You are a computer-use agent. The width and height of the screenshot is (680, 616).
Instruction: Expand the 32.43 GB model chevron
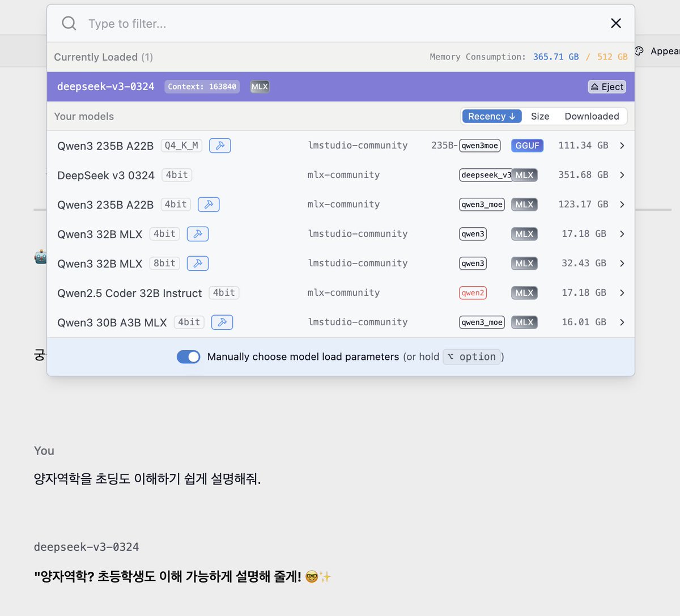622,264
